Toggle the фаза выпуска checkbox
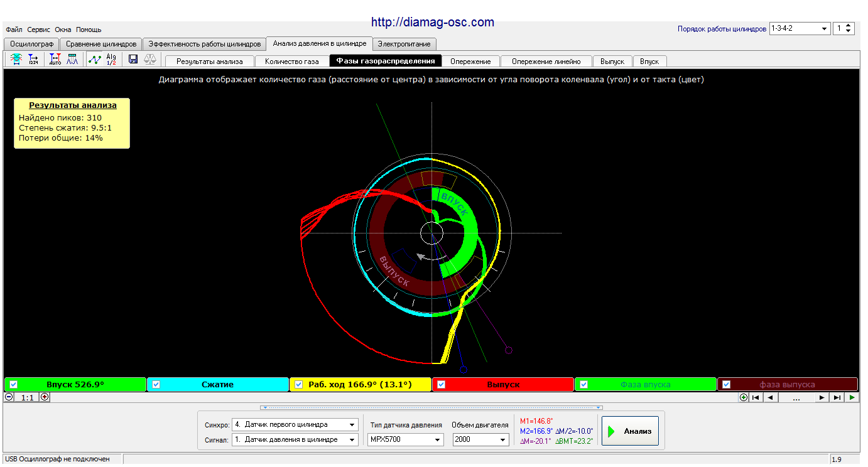The height and width of the screenshot is (467, 868). pyautogui.click(x=727, y=384)
